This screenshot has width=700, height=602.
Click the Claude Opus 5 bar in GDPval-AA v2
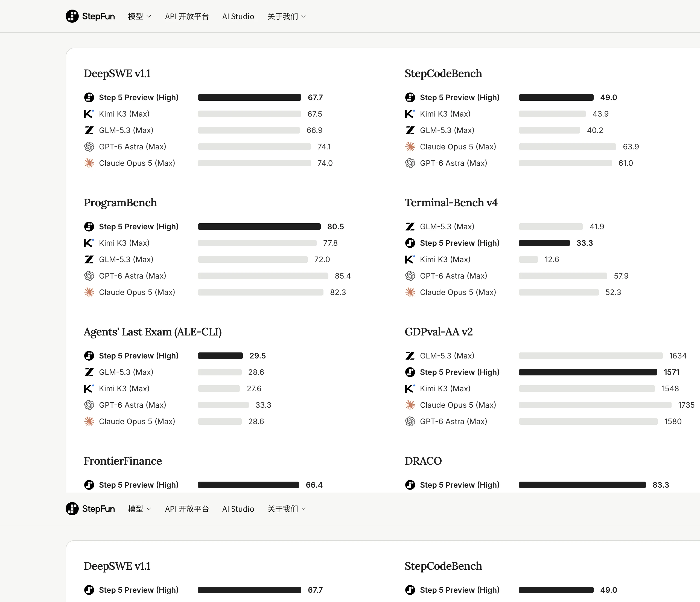pyautogui.click(x=595, y=405)
